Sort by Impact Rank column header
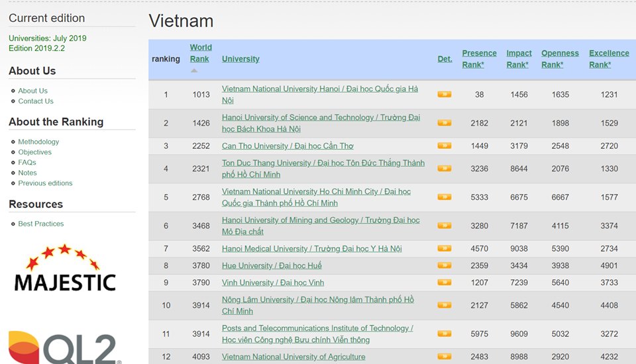The height and width of the screenshot is (364, 636). pos(519,59)
